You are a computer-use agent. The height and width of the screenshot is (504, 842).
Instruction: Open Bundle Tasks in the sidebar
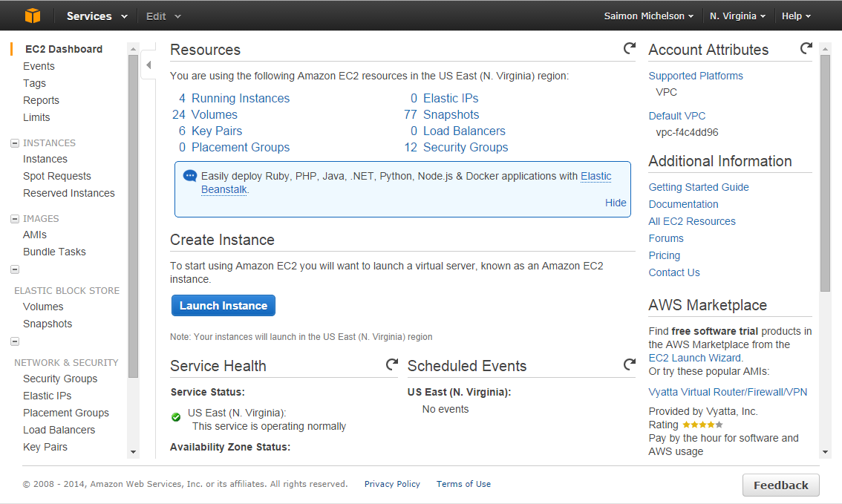point(54,252)
